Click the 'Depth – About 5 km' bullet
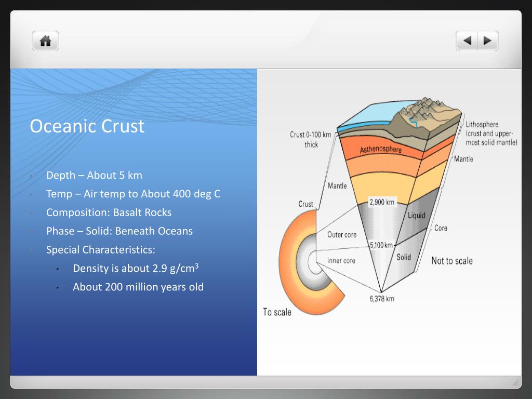 click(95, 175)
